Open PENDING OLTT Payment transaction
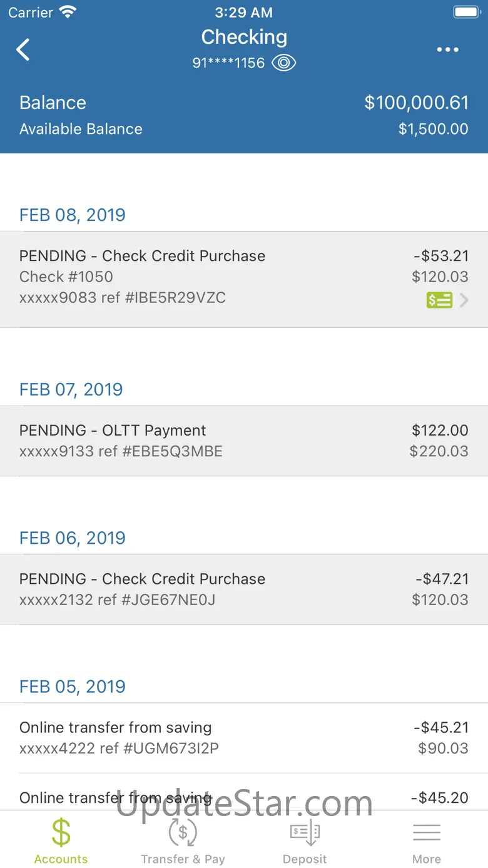The image size is (488, 868). (x=244, y=441)
